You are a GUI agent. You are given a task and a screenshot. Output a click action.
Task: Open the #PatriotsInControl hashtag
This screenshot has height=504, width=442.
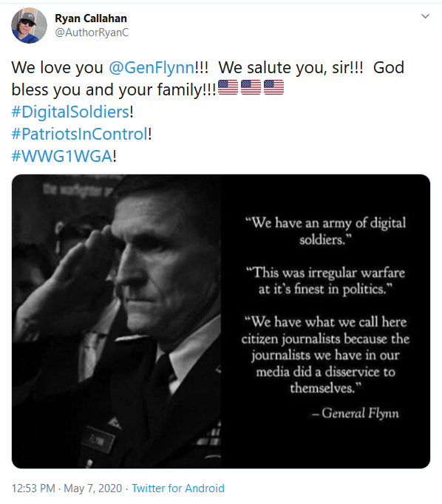click(x=79, y=134)
